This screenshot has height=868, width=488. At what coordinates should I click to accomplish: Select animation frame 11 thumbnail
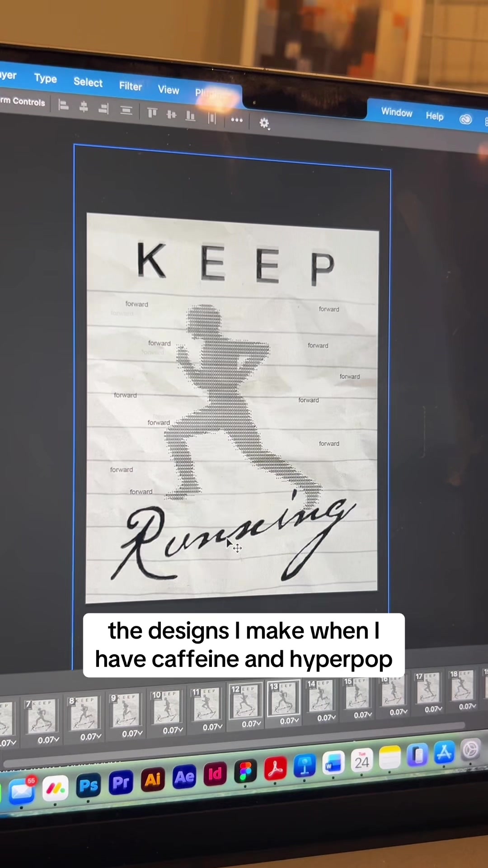point(206,704)
